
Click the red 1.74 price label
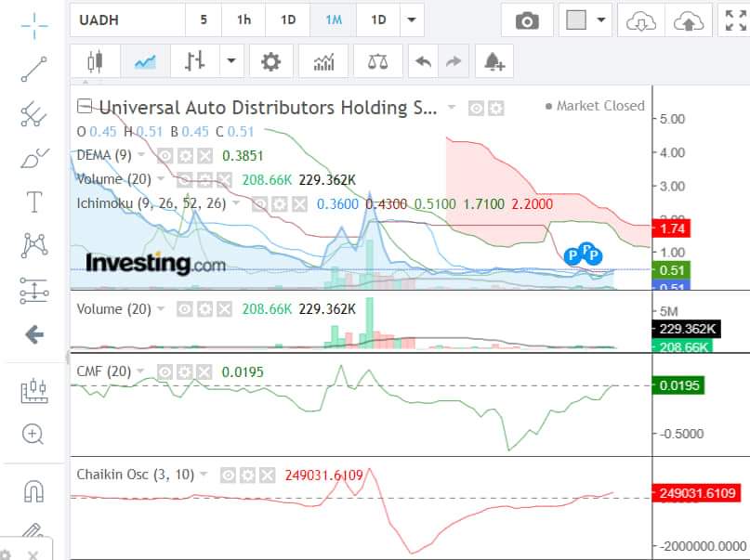[x=671, y=228]
